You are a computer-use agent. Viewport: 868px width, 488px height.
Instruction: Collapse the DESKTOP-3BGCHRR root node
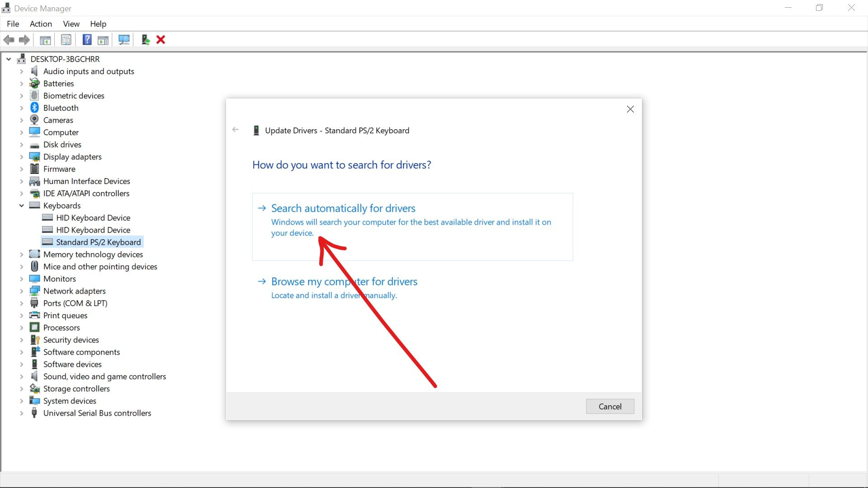coord(9,59)
